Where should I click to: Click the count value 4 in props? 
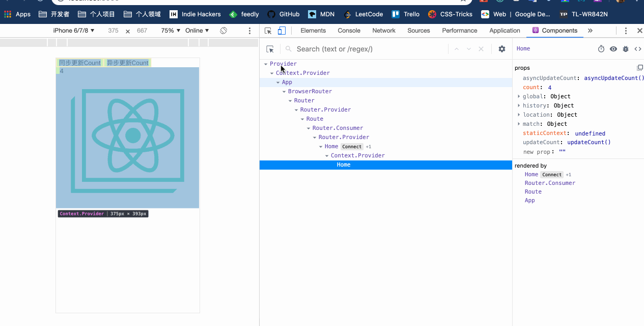[550, 88]
